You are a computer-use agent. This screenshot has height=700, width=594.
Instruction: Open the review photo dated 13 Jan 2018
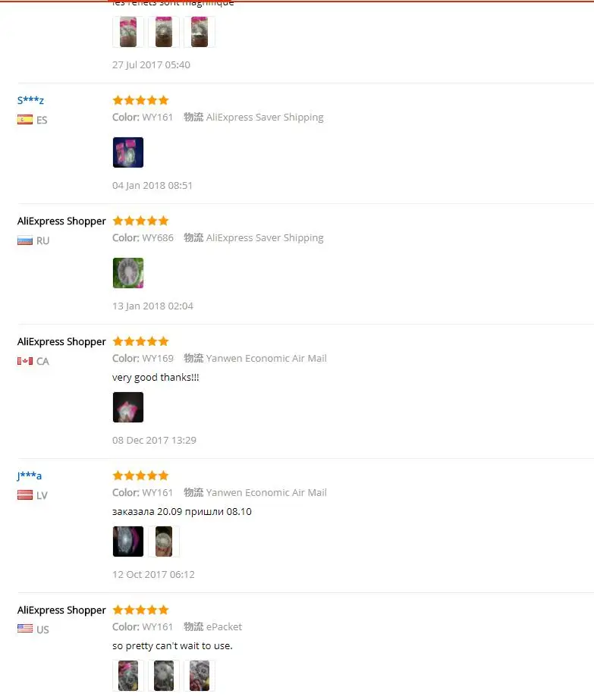click(128, 273)
